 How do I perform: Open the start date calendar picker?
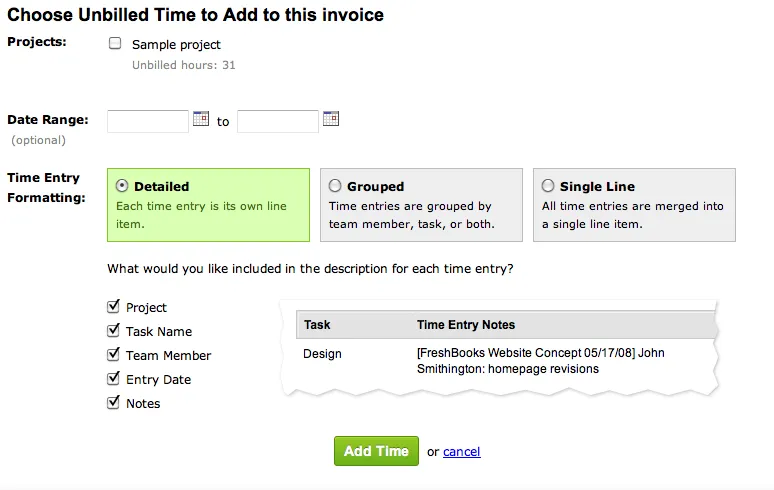point(201,119)
